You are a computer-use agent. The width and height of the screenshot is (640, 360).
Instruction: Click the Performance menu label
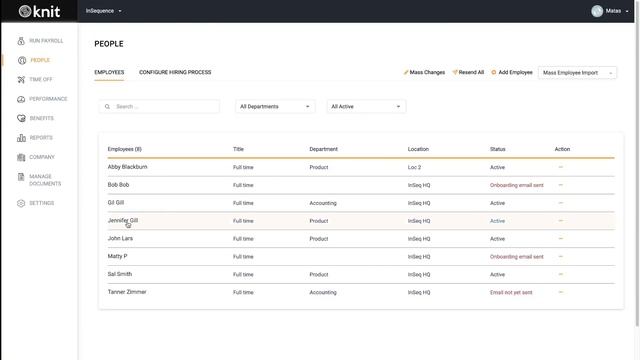tap(48, 99)
